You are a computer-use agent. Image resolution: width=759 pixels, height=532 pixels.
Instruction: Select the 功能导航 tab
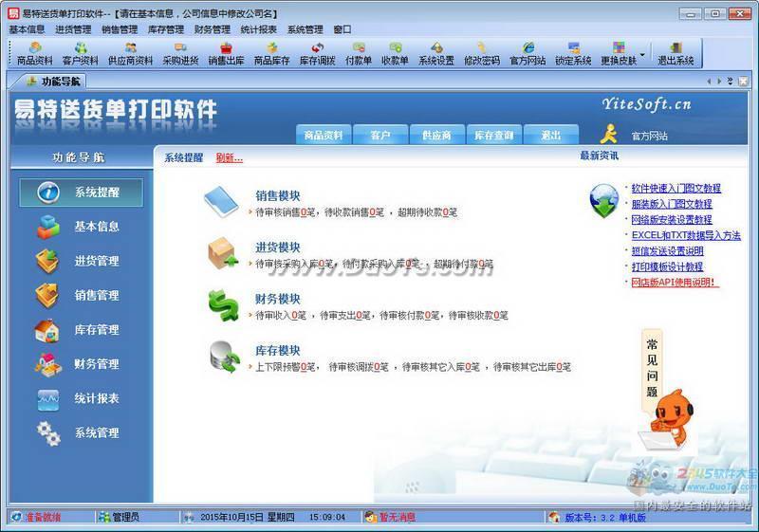[x=52, y=82]
